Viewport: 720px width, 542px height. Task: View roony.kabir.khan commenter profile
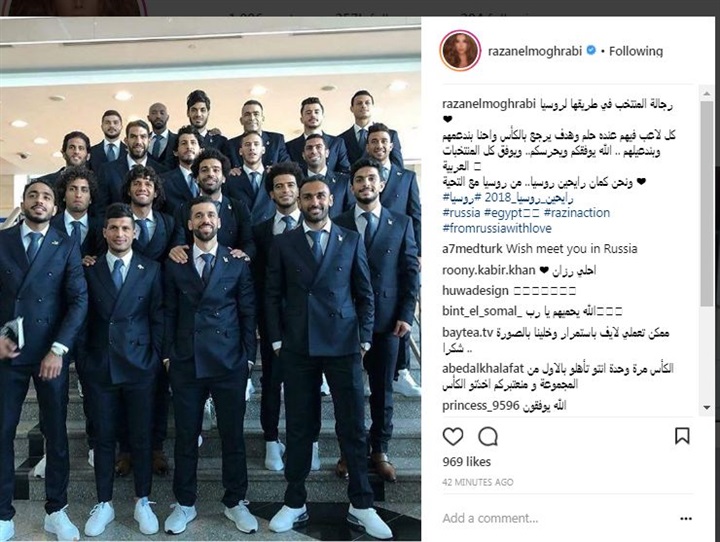(x=489, y=271)
